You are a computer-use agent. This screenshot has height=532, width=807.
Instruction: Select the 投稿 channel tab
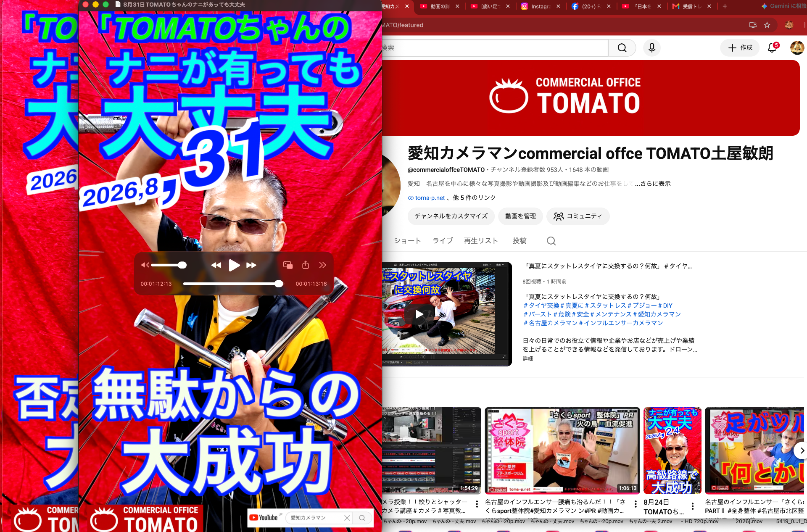(x=520, y=241)
